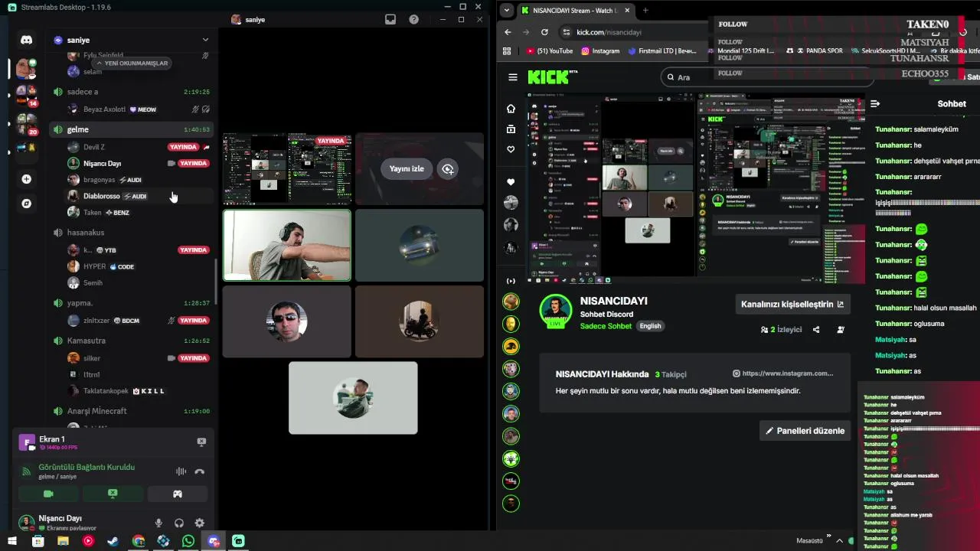The image size is (980, 551).
Task: Open Discord help question mark icon
Action: click(413, 20)
